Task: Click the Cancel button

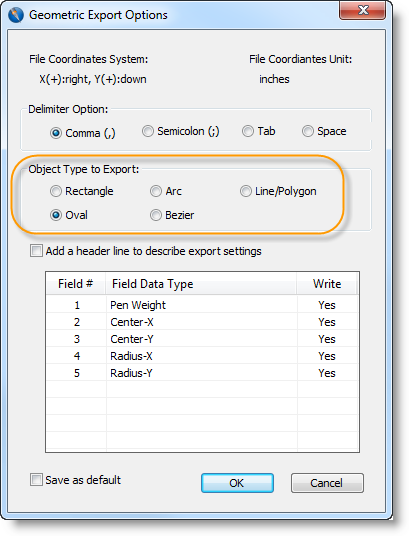Action: (x=327, y=483)
